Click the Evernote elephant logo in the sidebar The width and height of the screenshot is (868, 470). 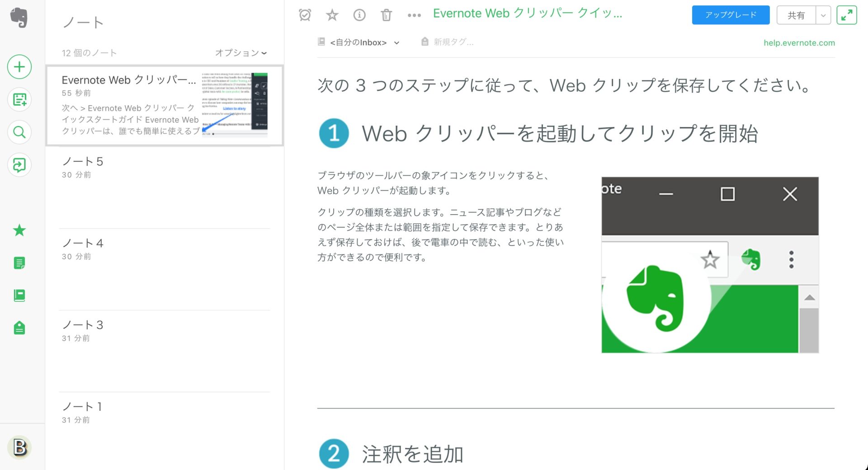click(x=19, y=18)
